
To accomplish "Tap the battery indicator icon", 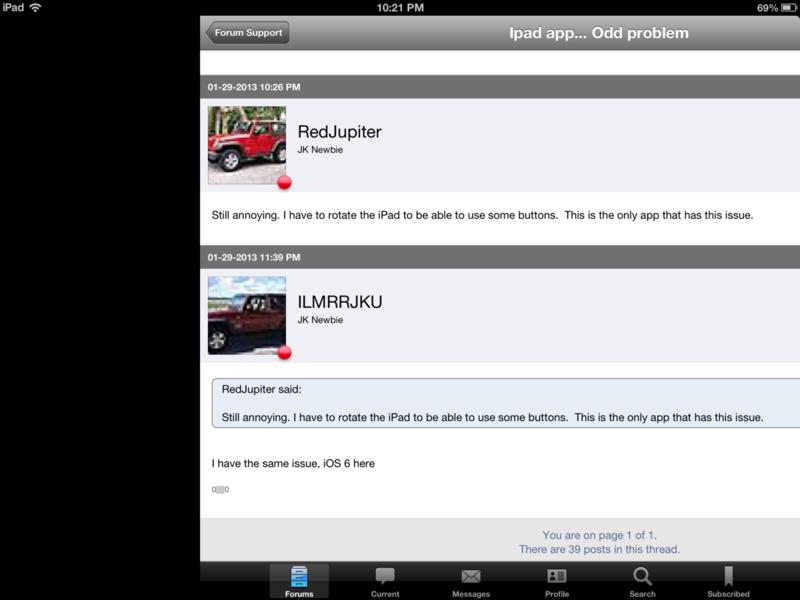I will coord(788,8).
